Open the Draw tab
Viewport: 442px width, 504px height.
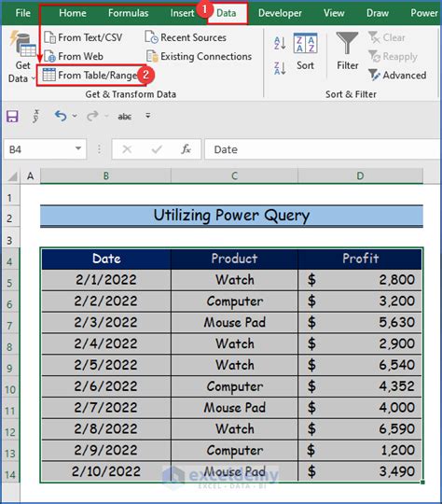[x=378, y=13]
